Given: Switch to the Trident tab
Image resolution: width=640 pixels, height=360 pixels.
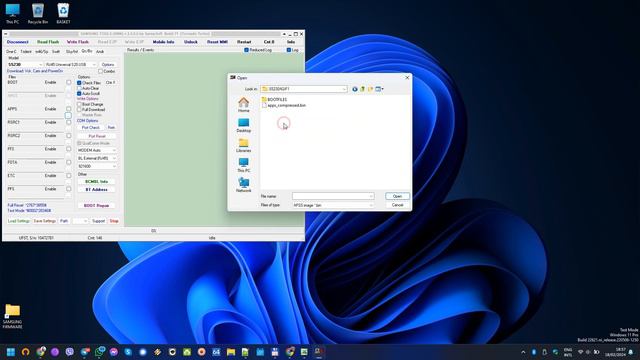Looking at the screenshot, I should tap(26, 52).
